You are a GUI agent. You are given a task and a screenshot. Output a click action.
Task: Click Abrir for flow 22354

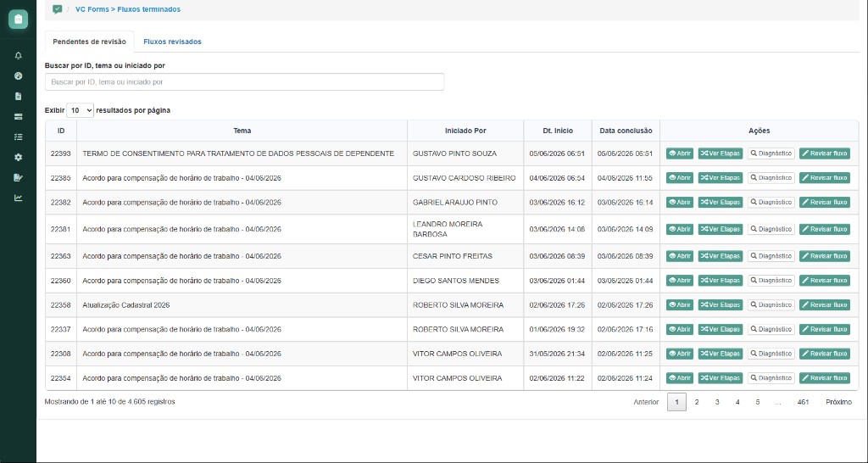click(679, 377)
